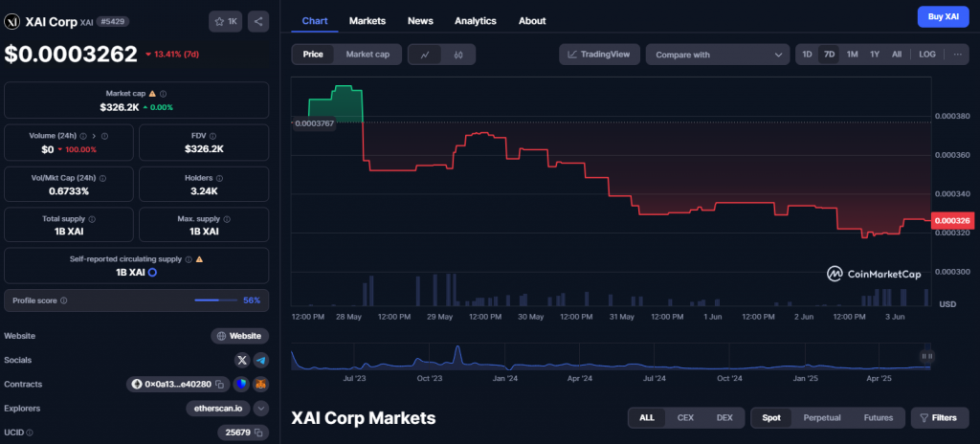Select Price chart toggle
Image resolution: width=980 pixels, height=444 pixels.
[x=313, y=55]
